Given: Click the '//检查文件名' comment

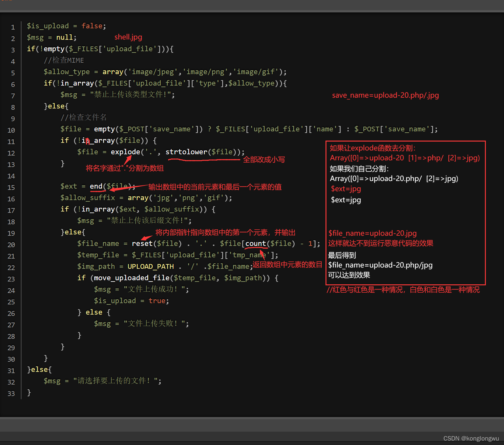Looking at the screenshot, I should [84, 117].
